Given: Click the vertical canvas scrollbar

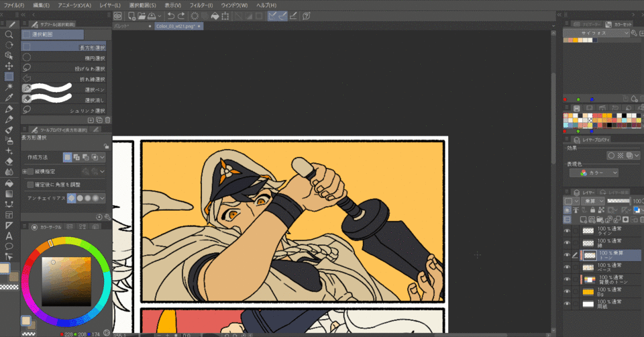Looking at the screenshot, I should 553,119.
